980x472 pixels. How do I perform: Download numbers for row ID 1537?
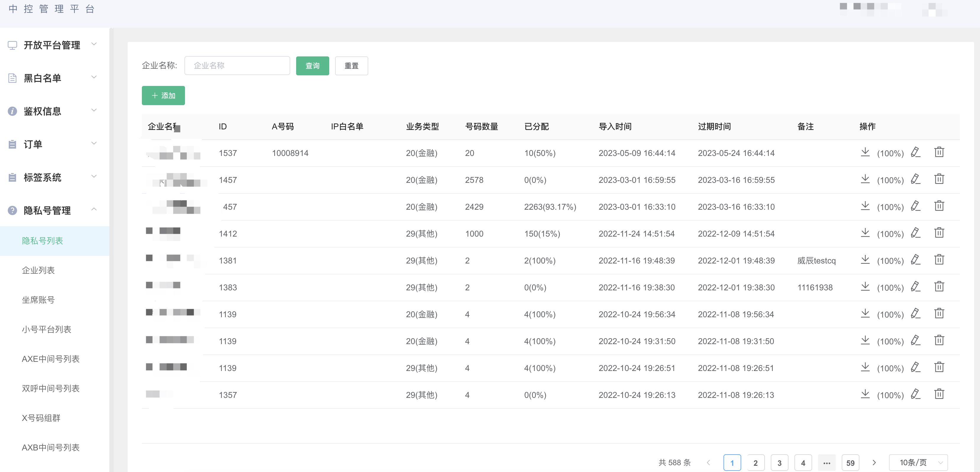pos(865,152)
